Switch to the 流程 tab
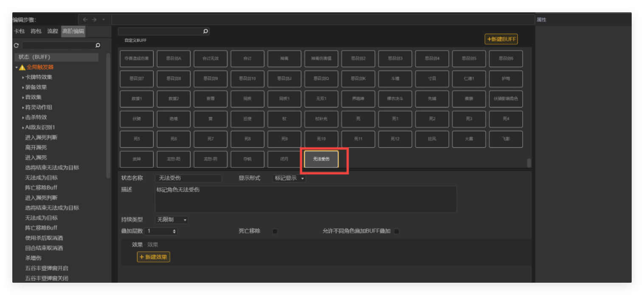644x295 pixels. tap(53, 31)
